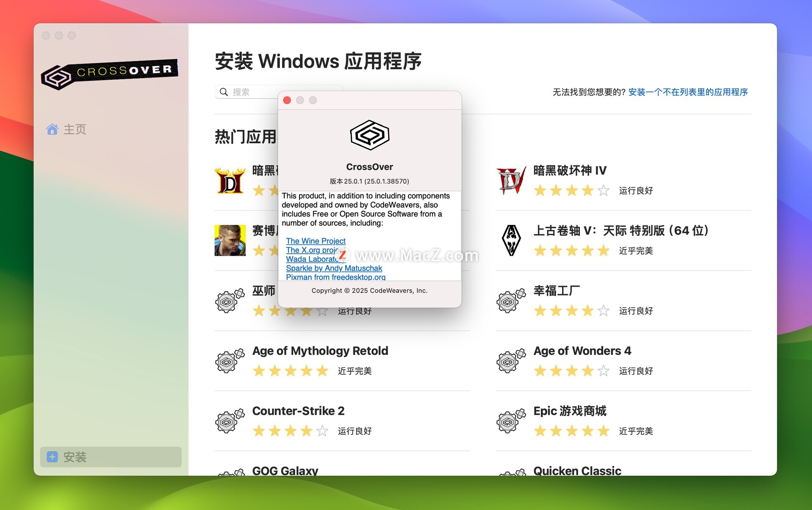Viewport: 812px width, 510px height.
Task: Click the gear icon for Age of Wonders 4
Action: 511,361
